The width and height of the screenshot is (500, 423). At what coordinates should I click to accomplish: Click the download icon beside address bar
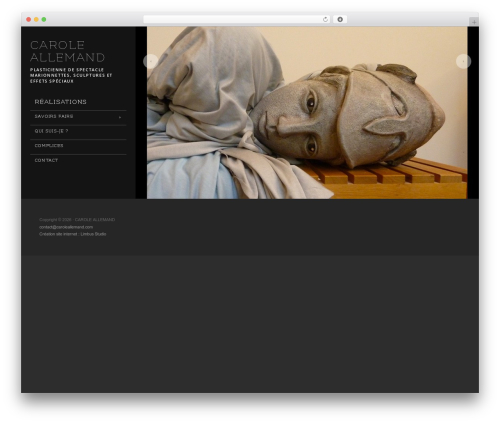click(x=340, y=20)
